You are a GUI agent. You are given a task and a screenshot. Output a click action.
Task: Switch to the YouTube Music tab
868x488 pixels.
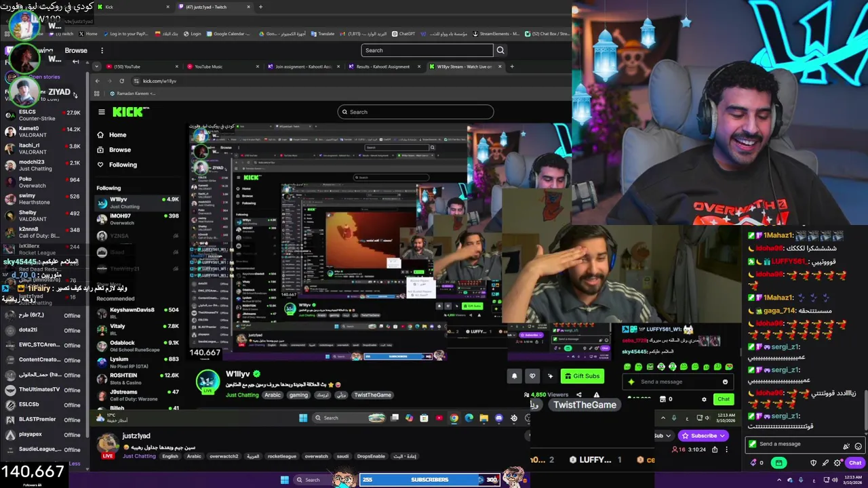pyautogui.click(x=224, y=66)
